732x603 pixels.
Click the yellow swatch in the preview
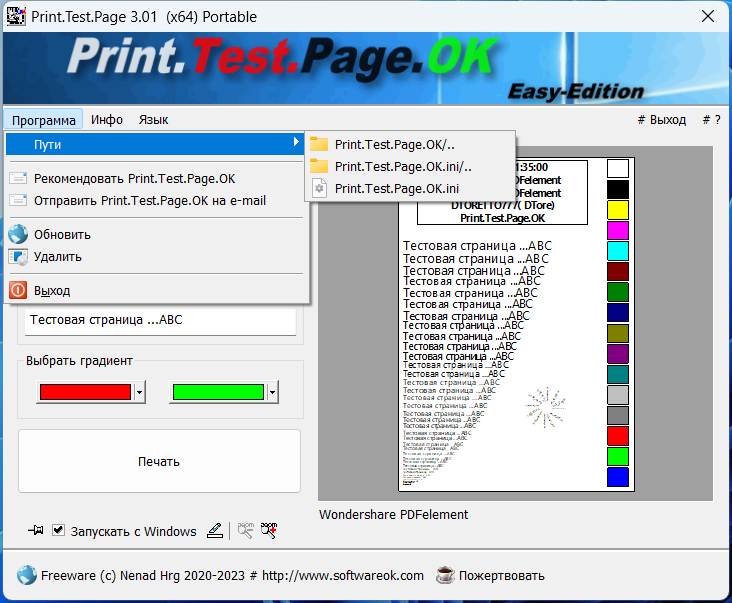[x=618, y=210]
